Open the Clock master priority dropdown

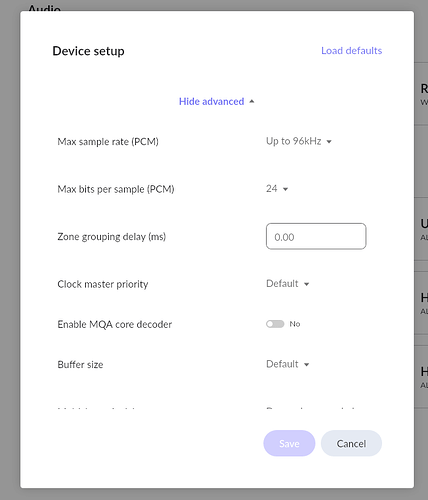288,284
